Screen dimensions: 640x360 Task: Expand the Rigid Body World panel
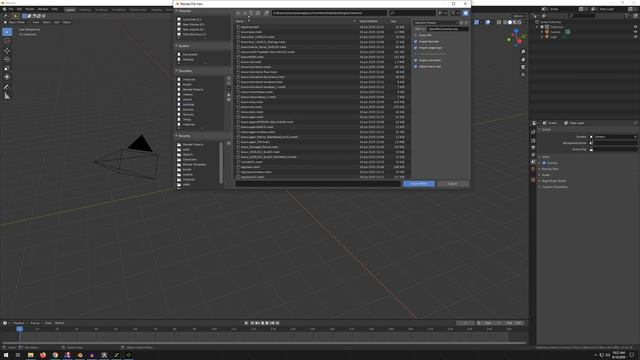point(553,181)
